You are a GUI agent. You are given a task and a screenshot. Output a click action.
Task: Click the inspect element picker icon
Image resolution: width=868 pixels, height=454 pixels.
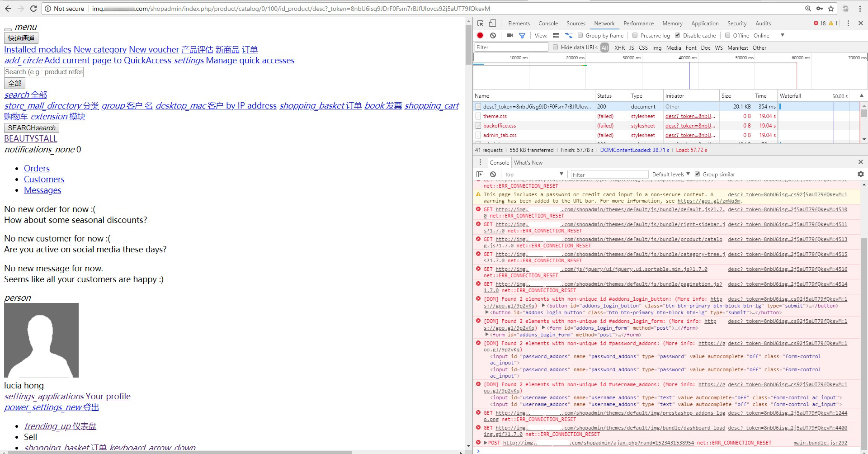(480, 24)
